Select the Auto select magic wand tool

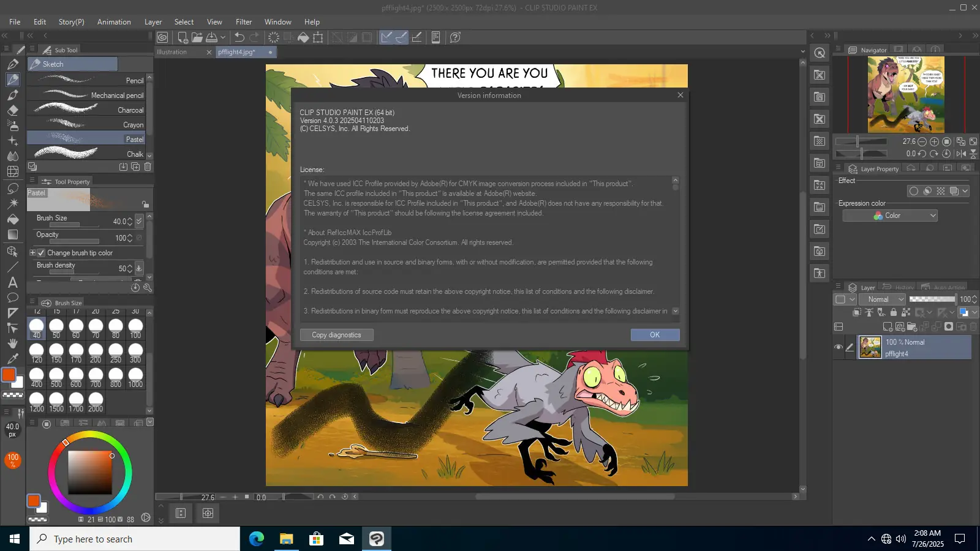pos(12,203)
